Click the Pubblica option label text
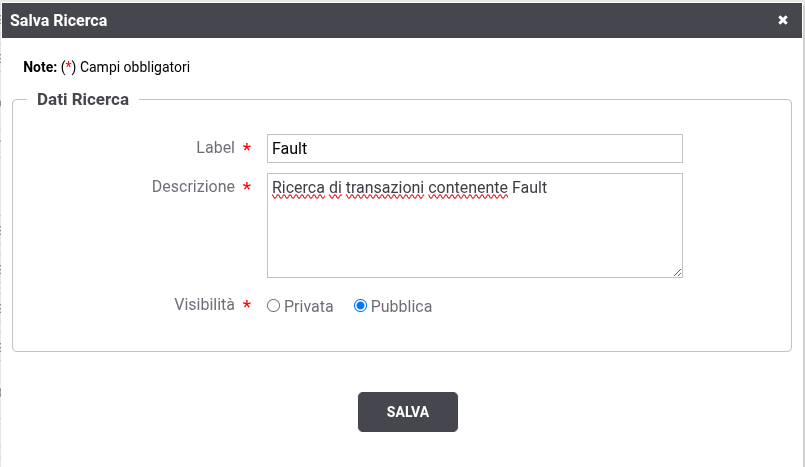805x467 pixels. tap(401, 306)
